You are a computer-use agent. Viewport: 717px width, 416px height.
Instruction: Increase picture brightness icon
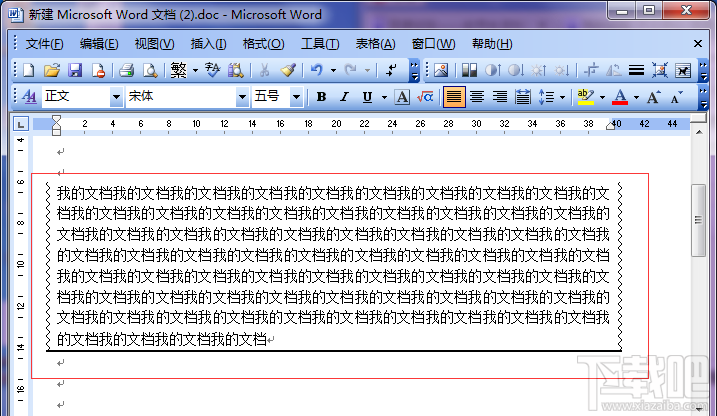coord(539,70)
